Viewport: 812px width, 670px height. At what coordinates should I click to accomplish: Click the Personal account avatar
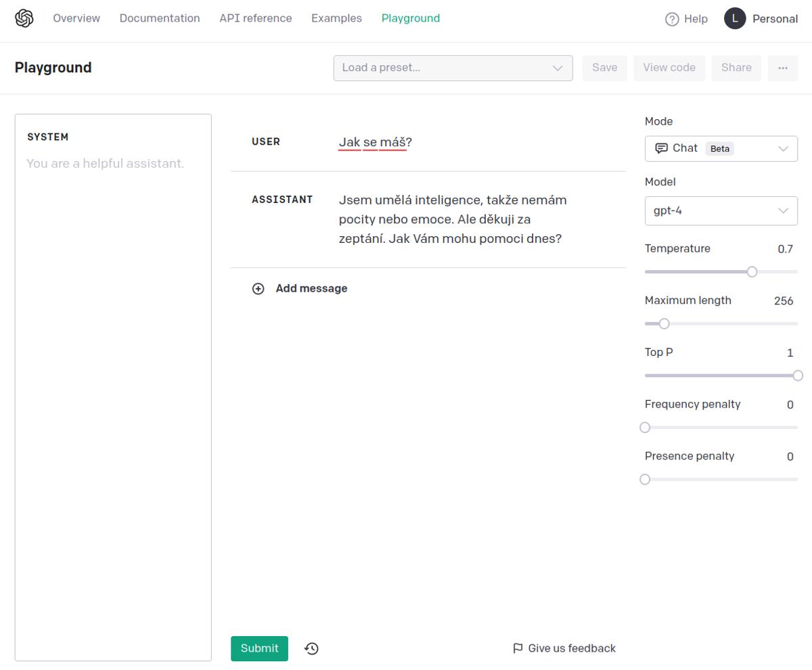(x=735, y=18)
